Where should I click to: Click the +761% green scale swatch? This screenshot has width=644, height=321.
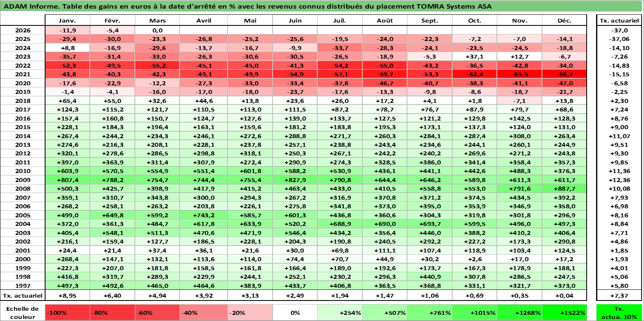(430, 312)
